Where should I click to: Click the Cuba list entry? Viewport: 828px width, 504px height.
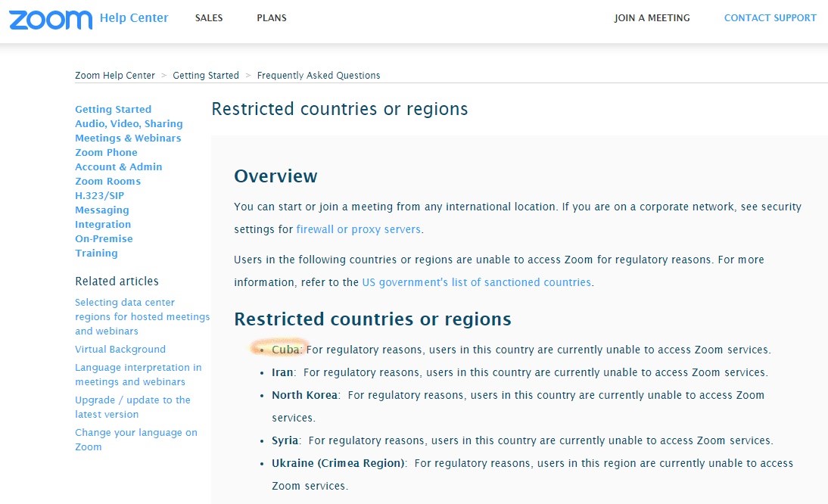(521, 350)
